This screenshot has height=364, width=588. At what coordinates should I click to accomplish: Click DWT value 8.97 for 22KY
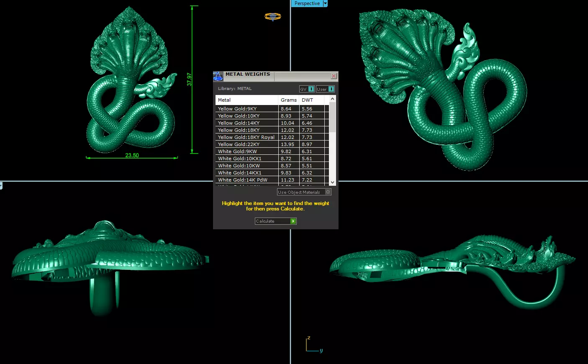point(307,144)
